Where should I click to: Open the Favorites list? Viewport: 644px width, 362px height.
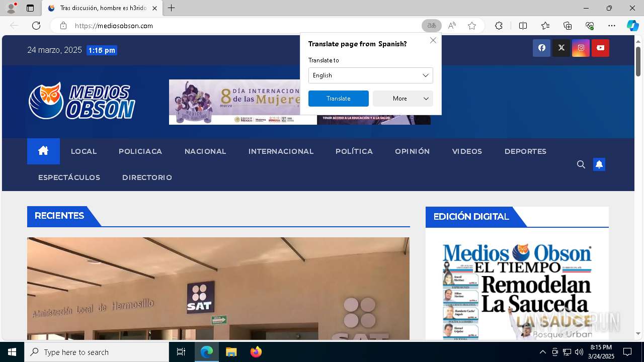click(545, 26)
